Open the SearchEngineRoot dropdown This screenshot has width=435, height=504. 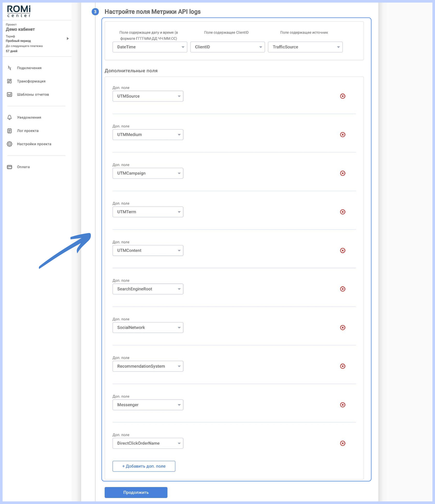[x=148, y=289]
